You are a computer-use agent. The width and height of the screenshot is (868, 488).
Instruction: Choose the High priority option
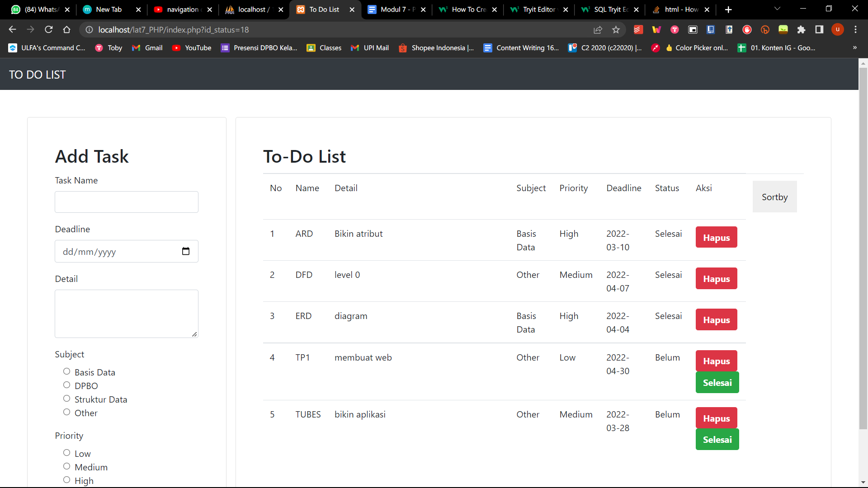point(66,480)
